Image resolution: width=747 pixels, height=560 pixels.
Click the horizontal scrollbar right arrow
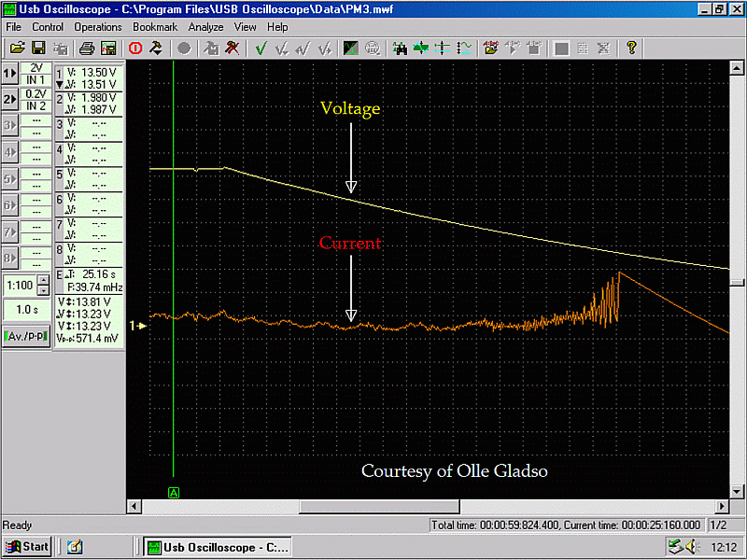[x=722, y=506]
